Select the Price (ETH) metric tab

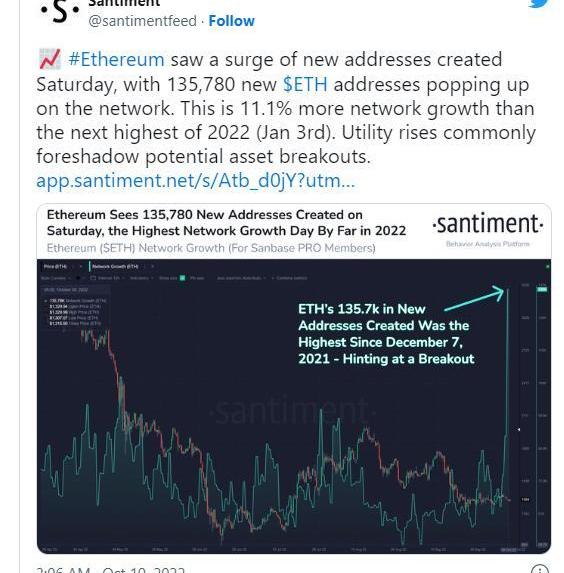point(55,266)
